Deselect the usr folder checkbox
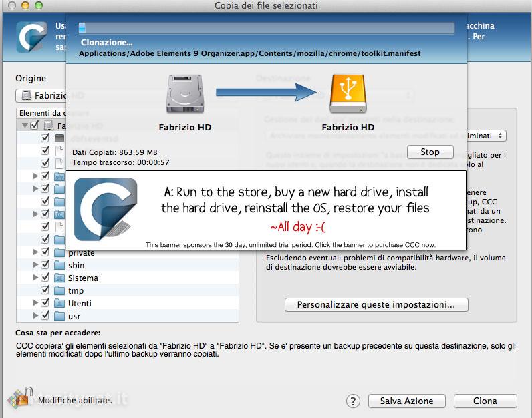The width and height of the screenshot is (532, 418). click(x=45, y=316)
